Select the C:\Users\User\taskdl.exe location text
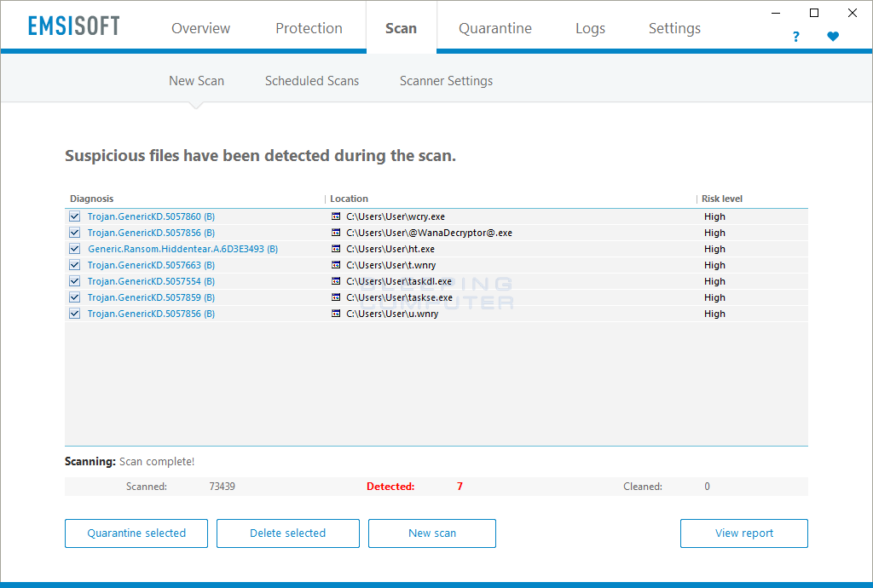This screenshot has width=873, height=588. 399,281
